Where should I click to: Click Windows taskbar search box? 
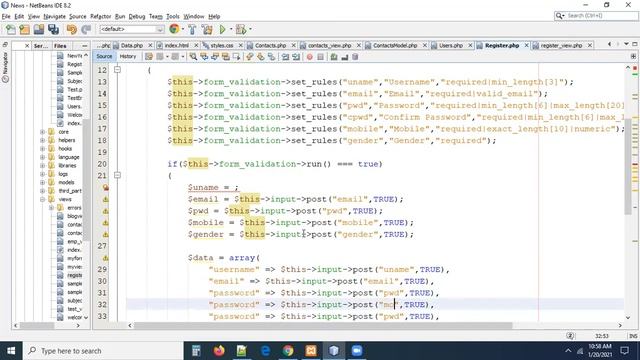click(103, 351)
